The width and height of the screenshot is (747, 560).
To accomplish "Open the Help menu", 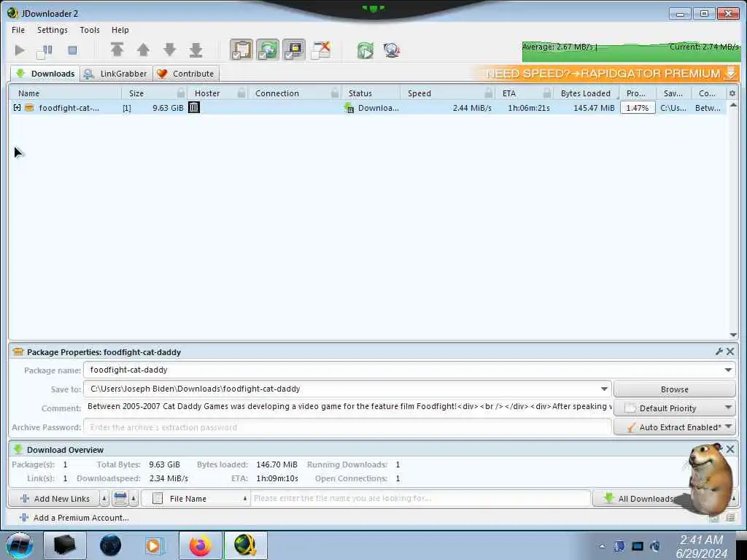I will (x=120, y=29).
